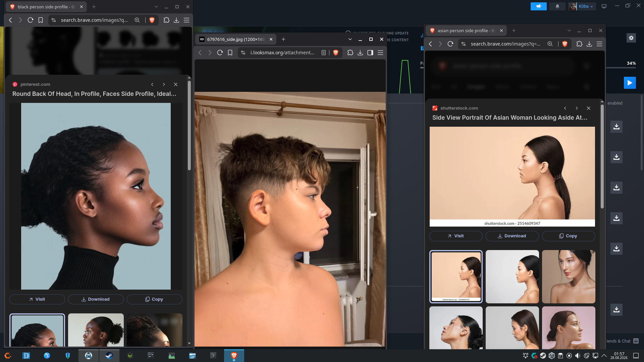Image resolution: width=644 pixels, height=362 pixels.
Task: Go back in the left Brave window
Action: [10, 20]
